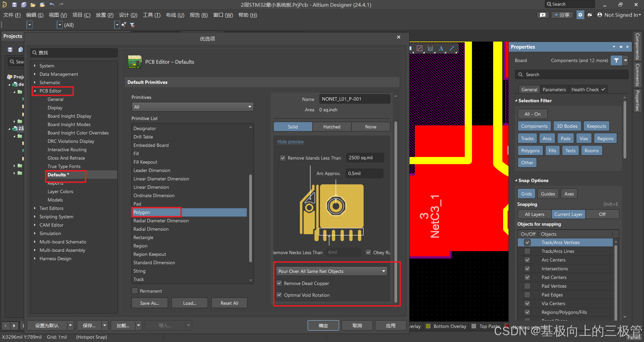Expand the Text Editors node
The image size is (644, 342).
point(35,208)
